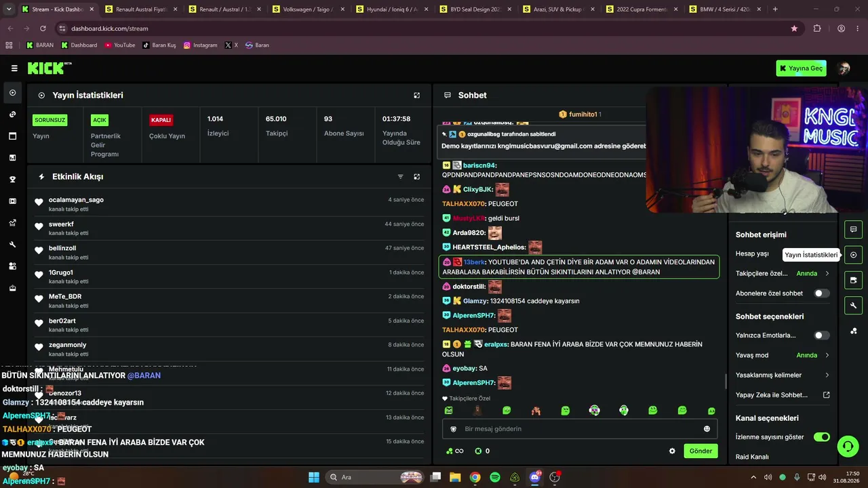This screenshot has height=488, width=868.
Task: Click bellinzoll in activity feed
Action: [x=62, y=249]
